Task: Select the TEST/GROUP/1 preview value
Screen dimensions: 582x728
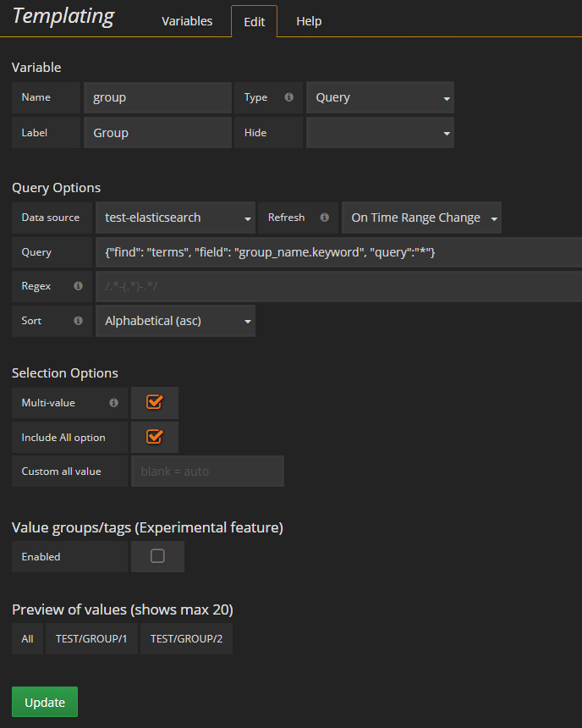Action: pos(91,638)
